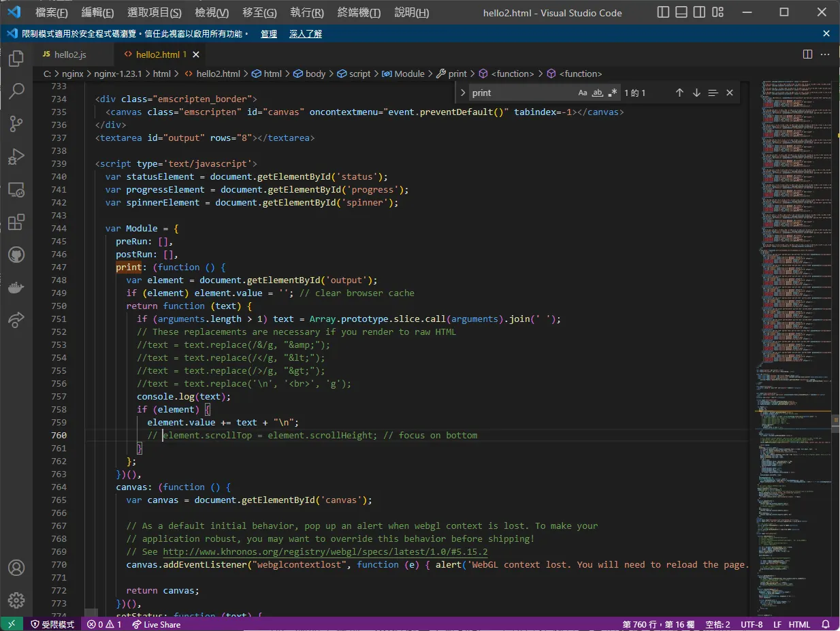Open the Extensions view
This screenshot has width=840, height=631.
(x=16, y=222)
